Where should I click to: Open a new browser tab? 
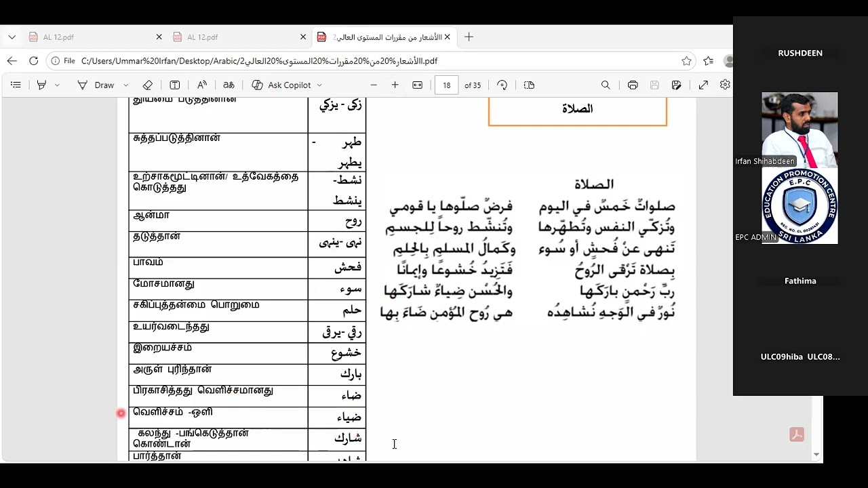469,37
